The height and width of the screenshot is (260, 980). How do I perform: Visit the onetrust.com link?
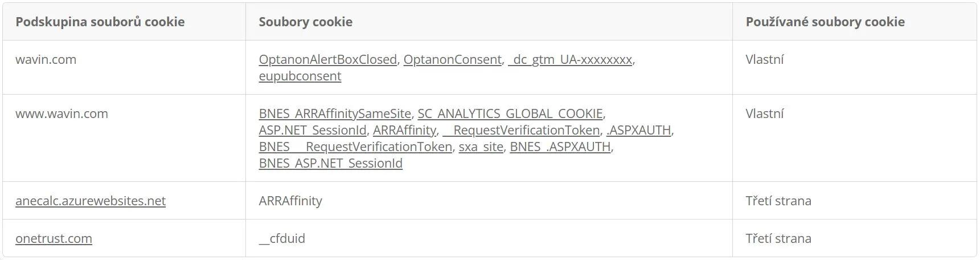coord(54,238)
